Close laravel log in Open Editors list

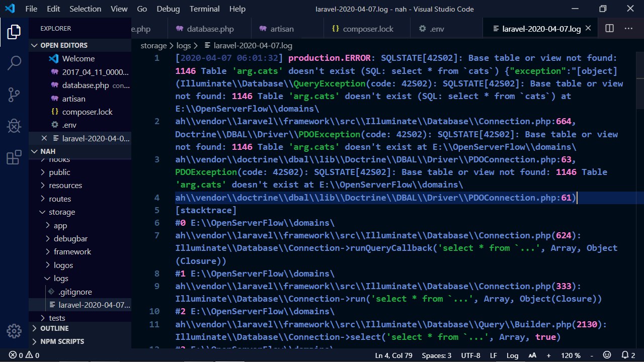[44, 138]
